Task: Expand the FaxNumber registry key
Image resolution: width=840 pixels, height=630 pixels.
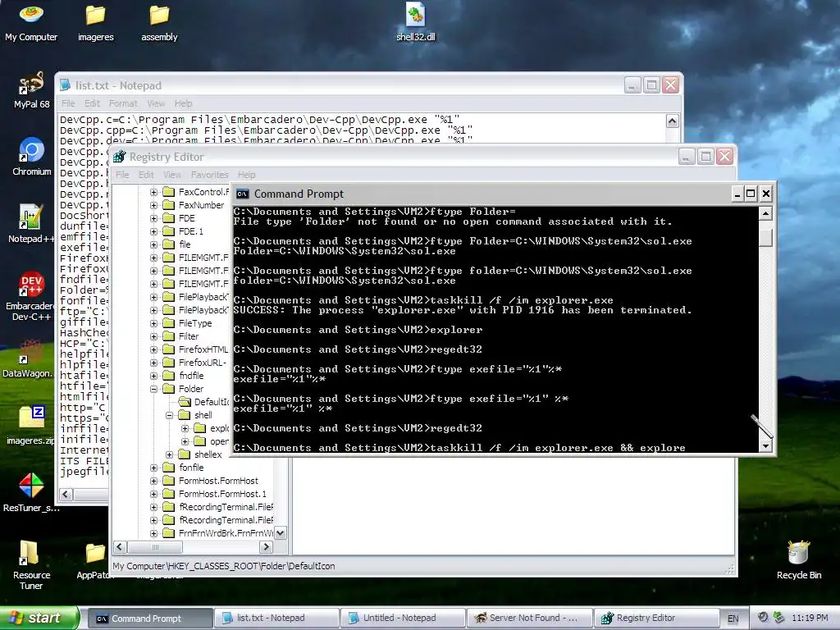Action: click(x=153, y=205)
